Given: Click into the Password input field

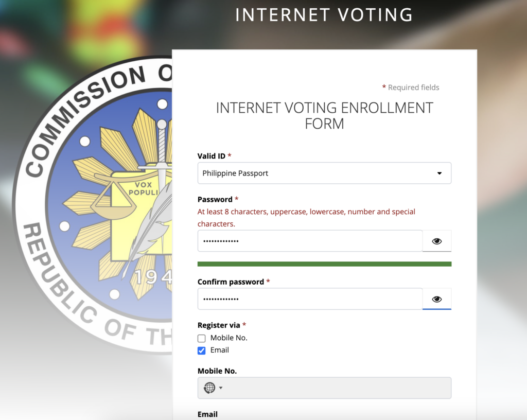Looking at the screenshot, I should (x=310, y=241).
